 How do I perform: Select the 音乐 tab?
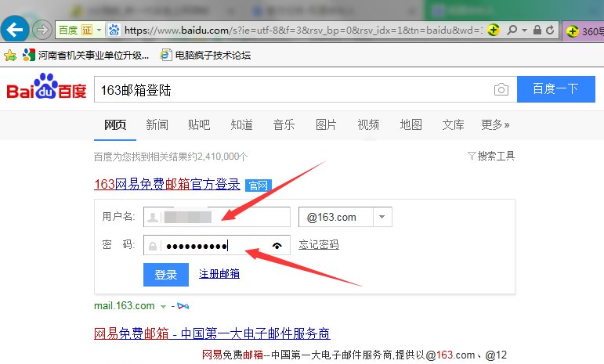[284, 124]
